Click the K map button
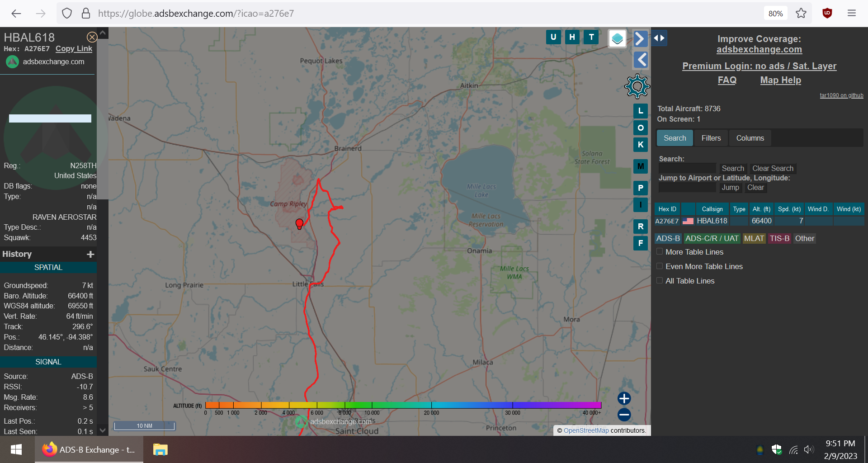This screenshot has width=868, height=463. (641, 145)
